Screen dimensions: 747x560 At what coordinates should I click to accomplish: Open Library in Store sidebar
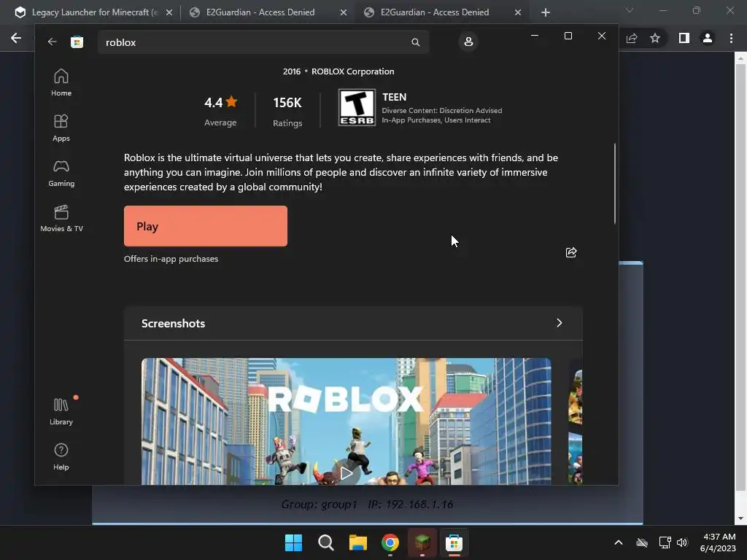click(61, 411)
